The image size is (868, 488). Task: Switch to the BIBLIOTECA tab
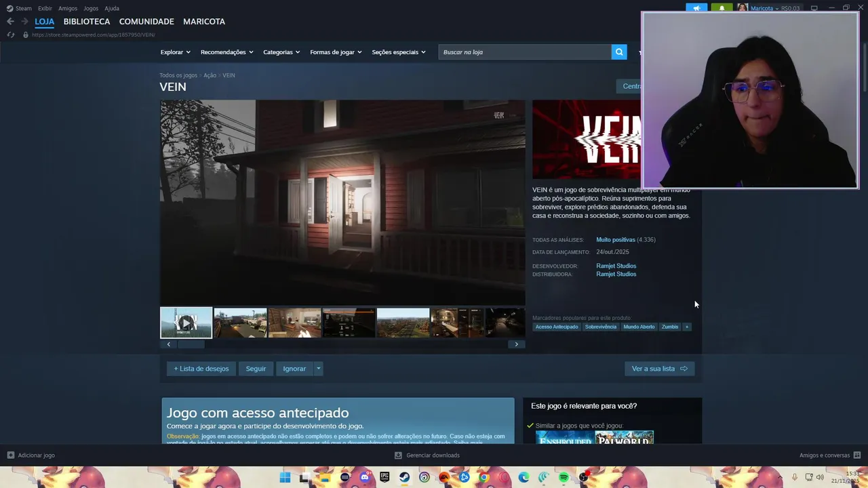[x=87, y=22]
